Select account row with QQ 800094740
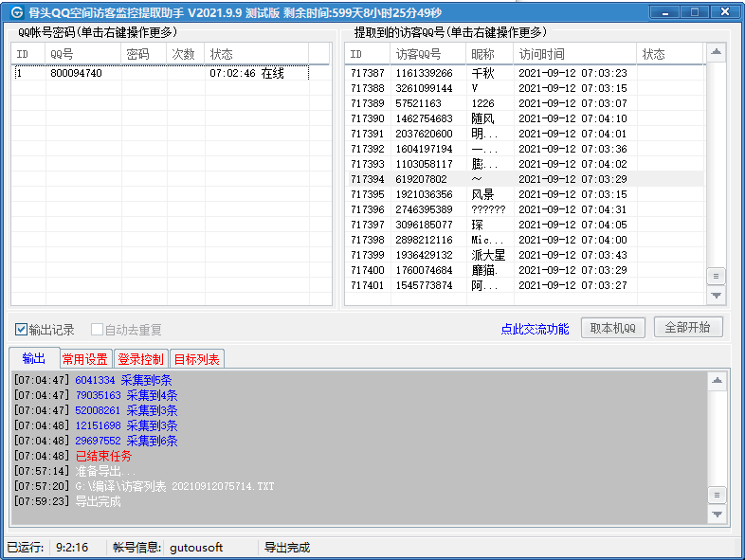Screen dimensions: 745x560 pos(162,73)
